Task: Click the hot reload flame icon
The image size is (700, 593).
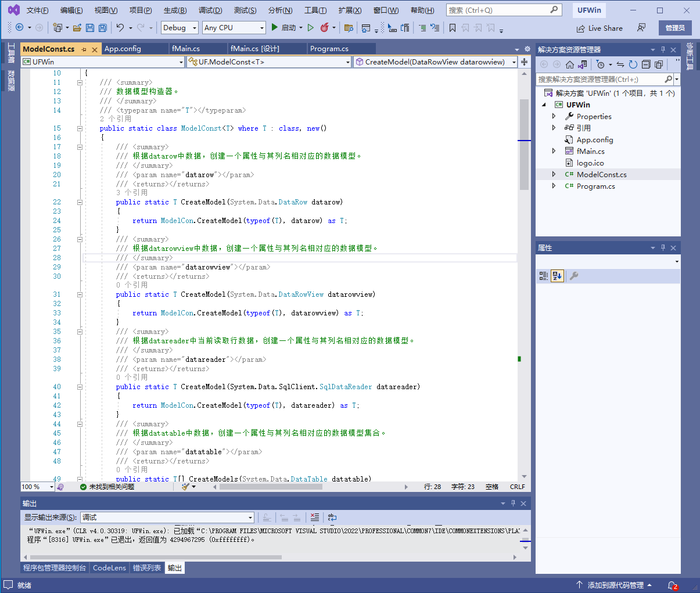Action: click(324, 27)
